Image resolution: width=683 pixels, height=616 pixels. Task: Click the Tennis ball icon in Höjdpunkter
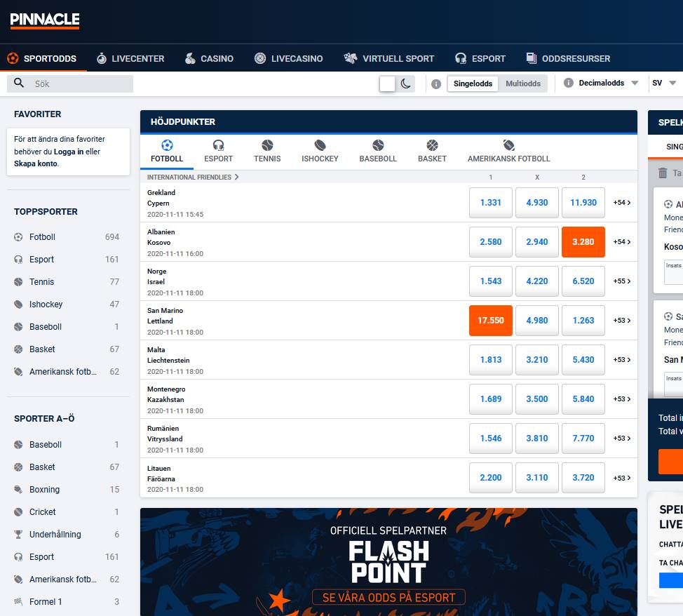267,145
